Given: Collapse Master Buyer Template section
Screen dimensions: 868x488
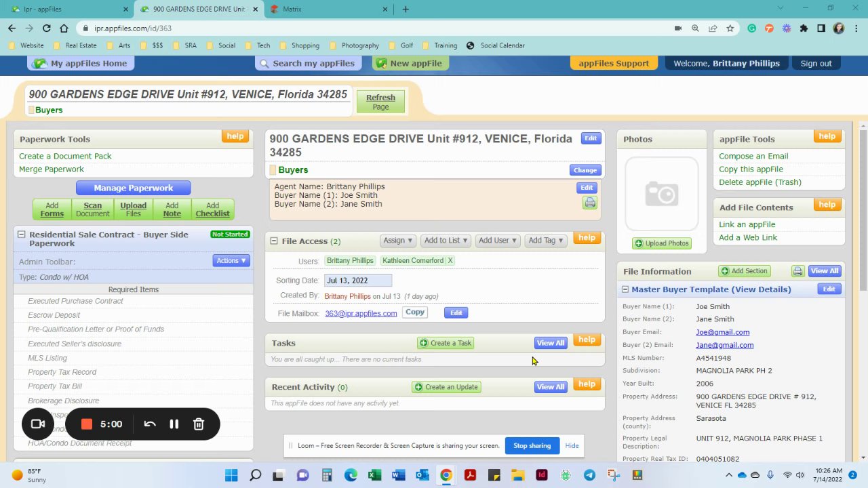Looking at the screenshot, I should [625, 289].
